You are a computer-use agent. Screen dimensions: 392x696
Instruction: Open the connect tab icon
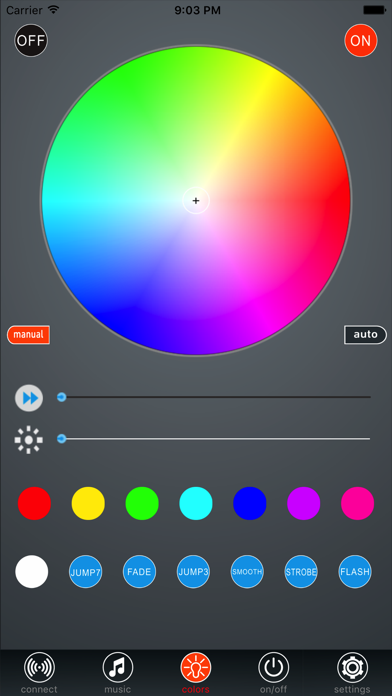(39, 667)
